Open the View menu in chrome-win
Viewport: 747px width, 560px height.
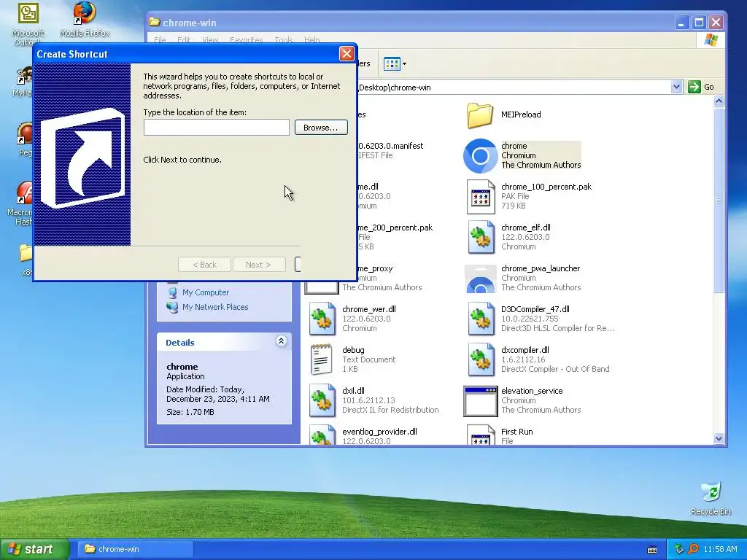[x=210, y=40]
